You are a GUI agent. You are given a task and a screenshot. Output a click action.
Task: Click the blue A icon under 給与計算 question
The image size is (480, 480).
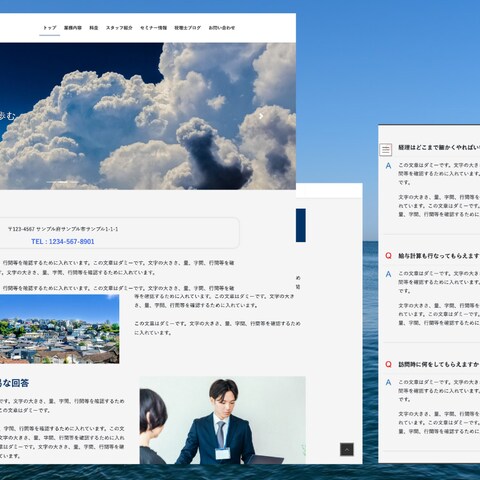[388, 274]
